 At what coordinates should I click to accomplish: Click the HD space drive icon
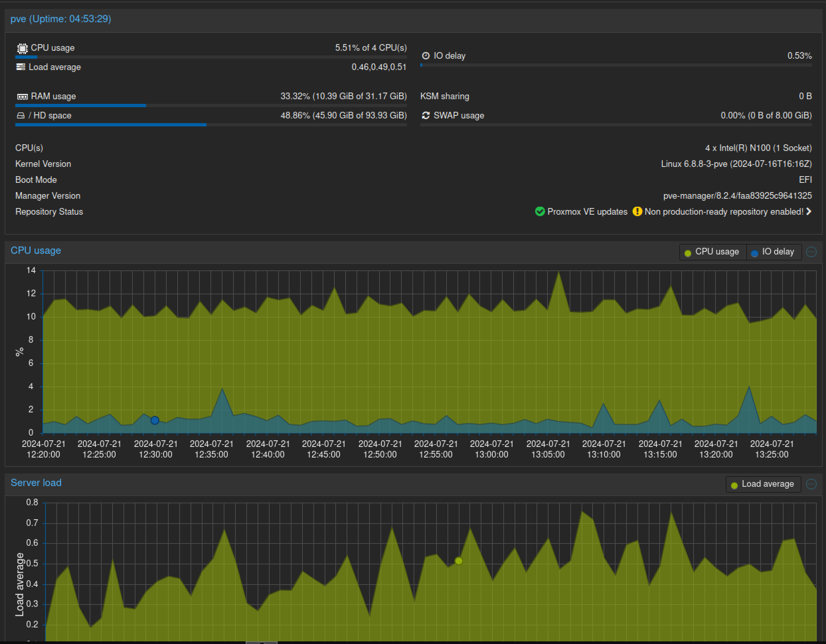click(x=21, y=116)
